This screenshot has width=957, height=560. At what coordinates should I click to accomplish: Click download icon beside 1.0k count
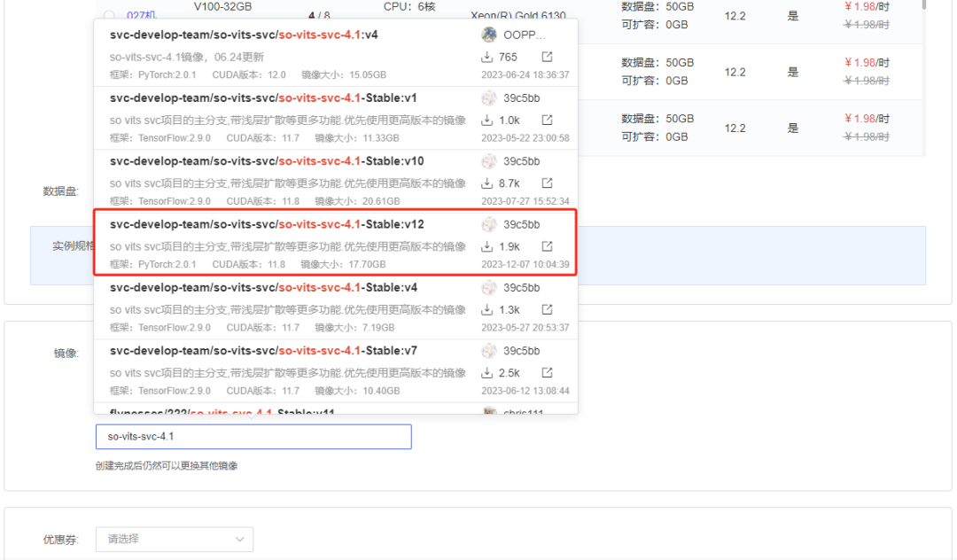click(487, 121)
